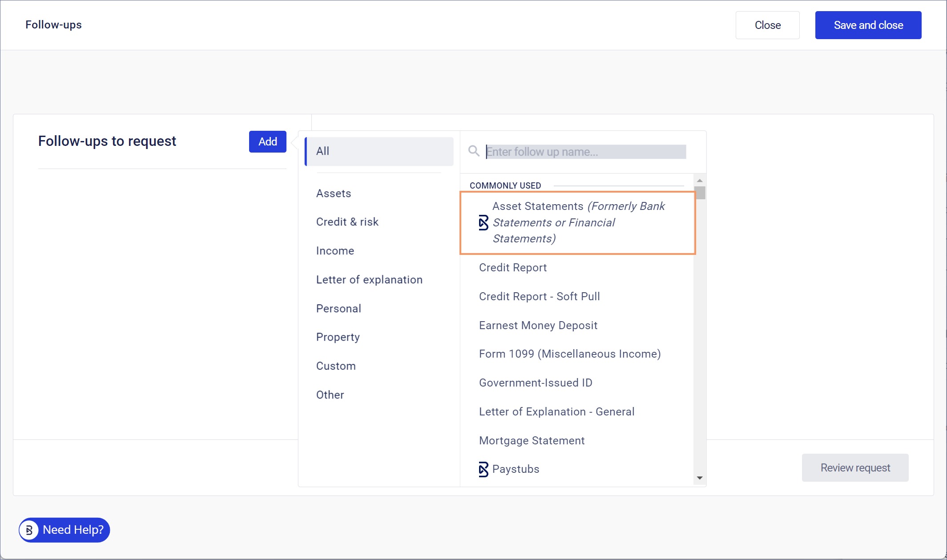Click the Review request button
The width and height of the screenshot is (947, 560).
855,468
